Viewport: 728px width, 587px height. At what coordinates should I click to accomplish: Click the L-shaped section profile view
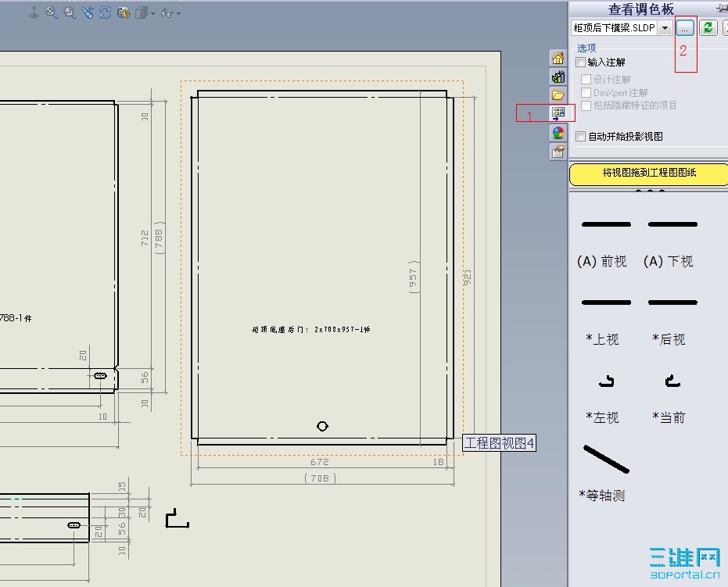[x=178, y=518]
